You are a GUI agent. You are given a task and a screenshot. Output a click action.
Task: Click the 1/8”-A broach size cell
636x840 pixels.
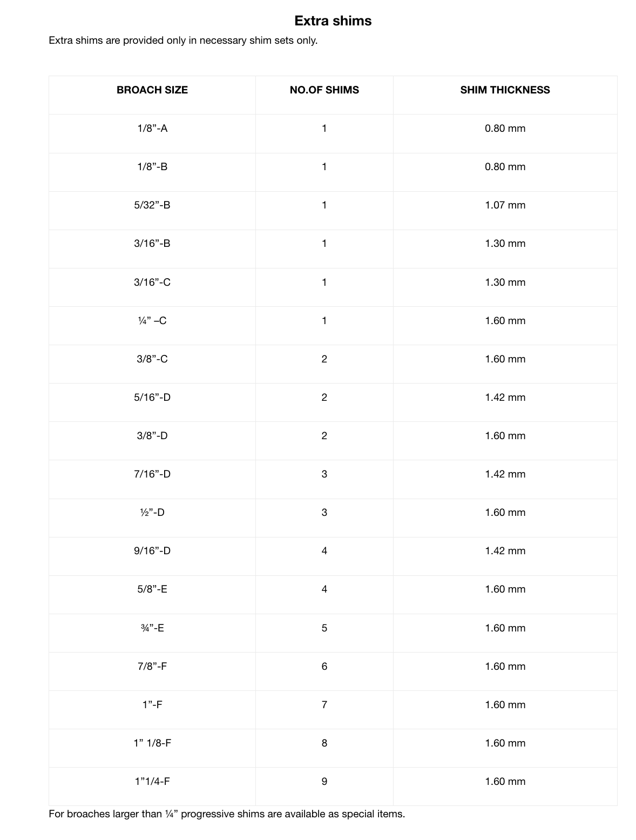coord(152,128)
